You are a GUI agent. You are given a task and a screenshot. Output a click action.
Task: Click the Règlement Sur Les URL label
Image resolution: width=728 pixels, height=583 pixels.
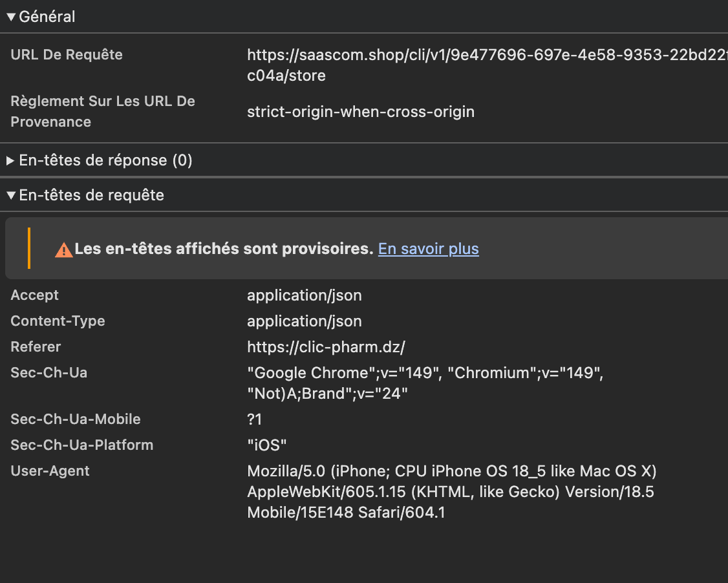[103, 111]
